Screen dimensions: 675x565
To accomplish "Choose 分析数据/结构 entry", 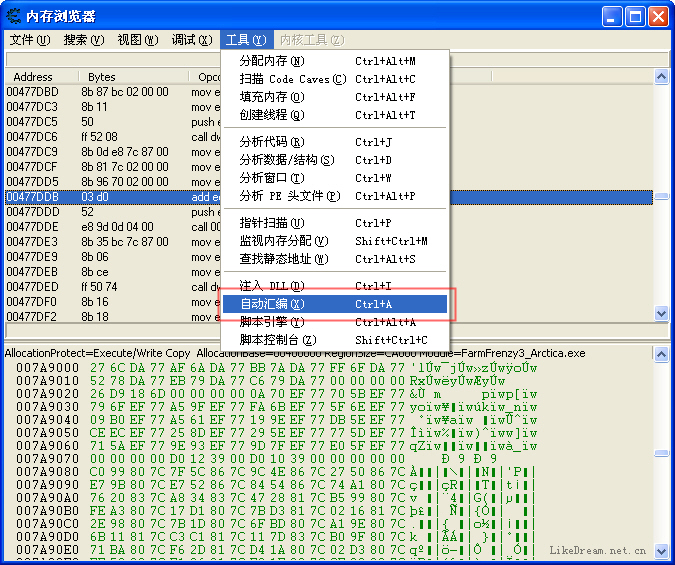I will [x=335, y=160].
